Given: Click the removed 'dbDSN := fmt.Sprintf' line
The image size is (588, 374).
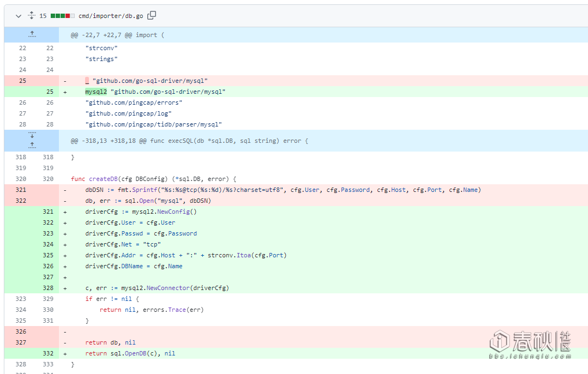Looking at the screenshot, I should [283, 190].
